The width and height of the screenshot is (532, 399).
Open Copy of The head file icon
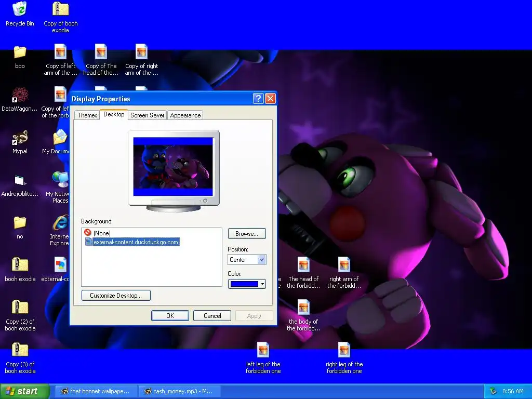click(101, 52)
